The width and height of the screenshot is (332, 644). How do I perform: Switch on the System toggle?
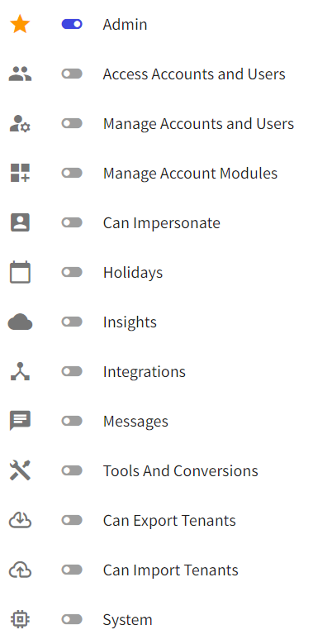[72, 619]
